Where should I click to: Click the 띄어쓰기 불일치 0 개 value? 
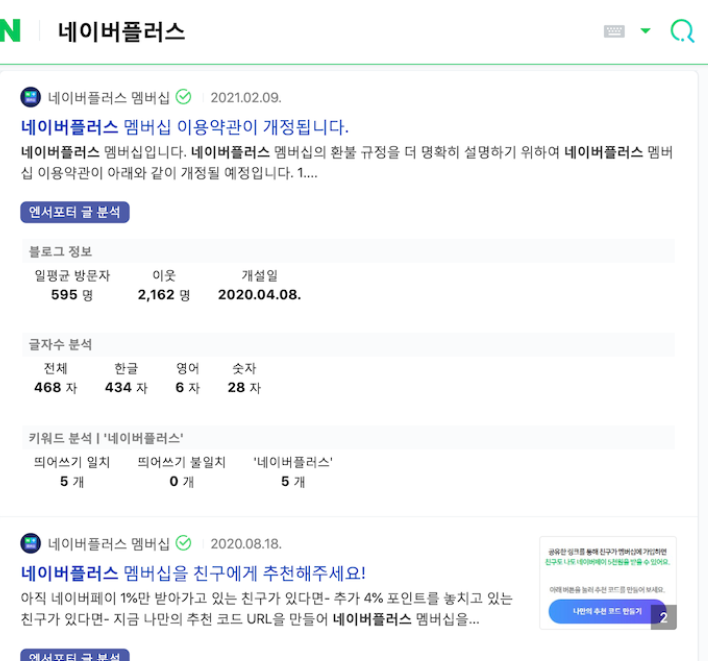tap(182, 482)
